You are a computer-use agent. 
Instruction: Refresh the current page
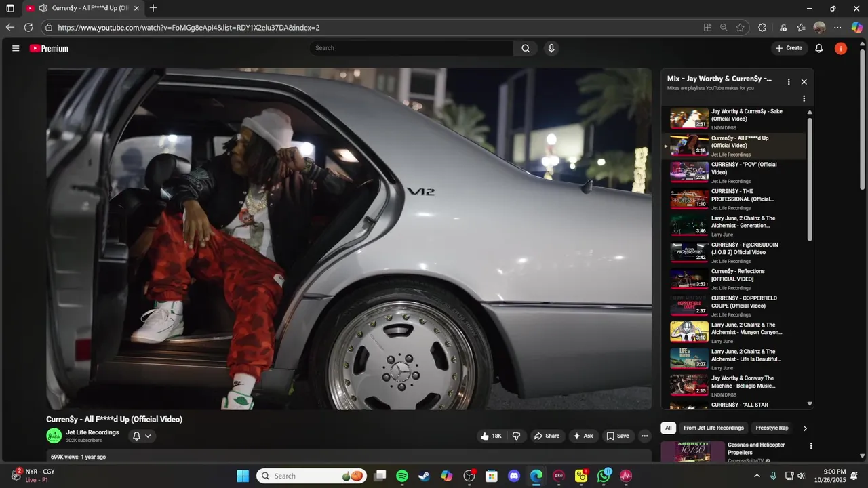click(x=28, y=28)
